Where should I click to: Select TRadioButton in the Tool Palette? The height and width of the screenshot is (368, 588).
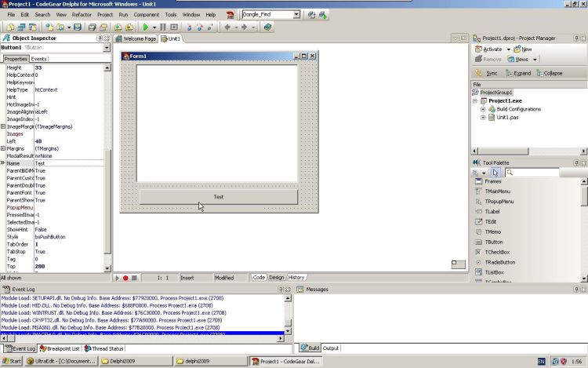500,262
